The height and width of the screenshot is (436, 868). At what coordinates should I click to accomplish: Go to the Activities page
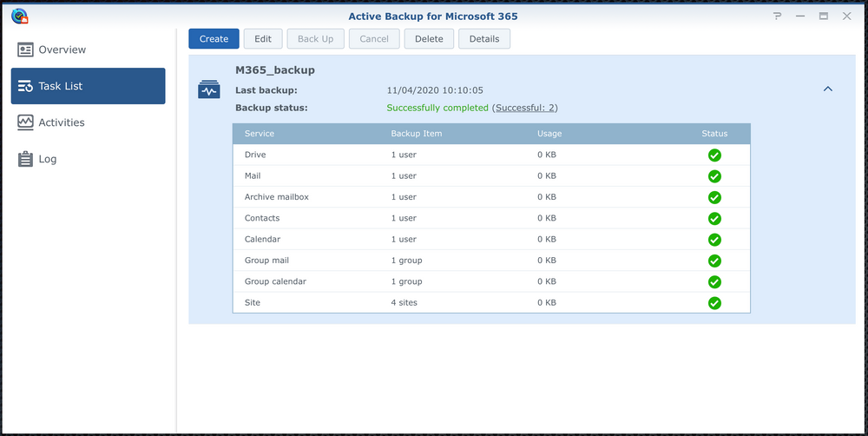[88, 122]
